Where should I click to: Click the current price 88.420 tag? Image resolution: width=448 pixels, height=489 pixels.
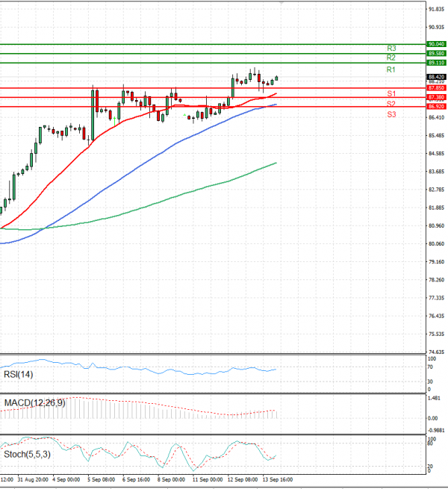pyautogui.click(x=437, y=77)
